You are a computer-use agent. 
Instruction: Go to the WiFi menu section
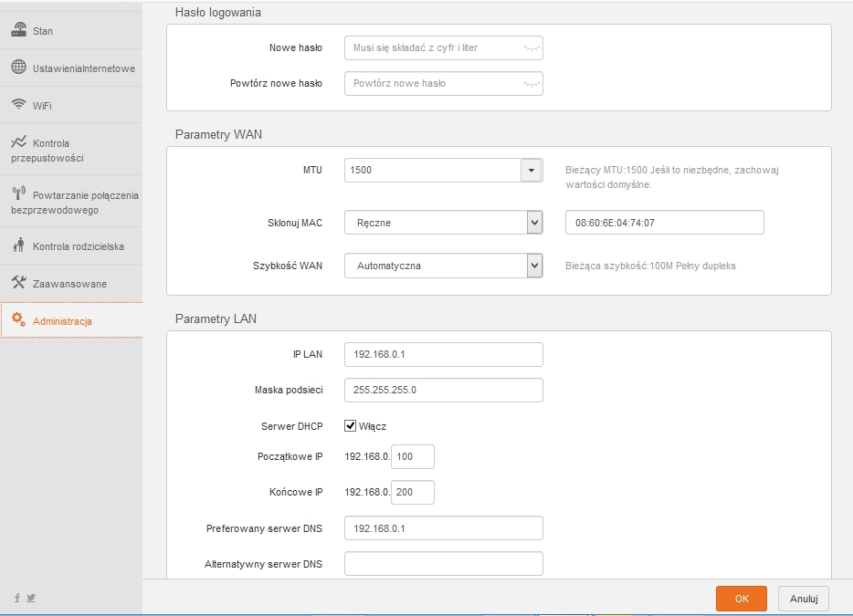tap(71, 105)
